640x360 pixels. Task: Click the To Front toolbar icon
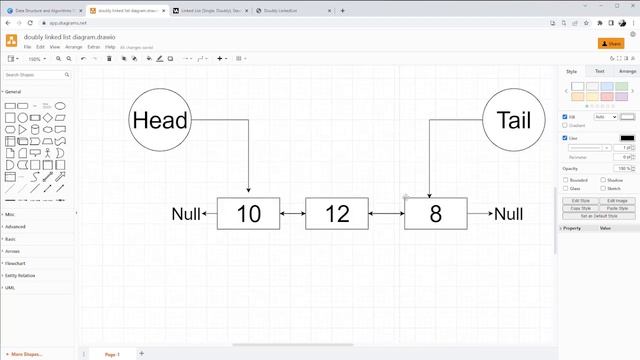tap(124, 59)
